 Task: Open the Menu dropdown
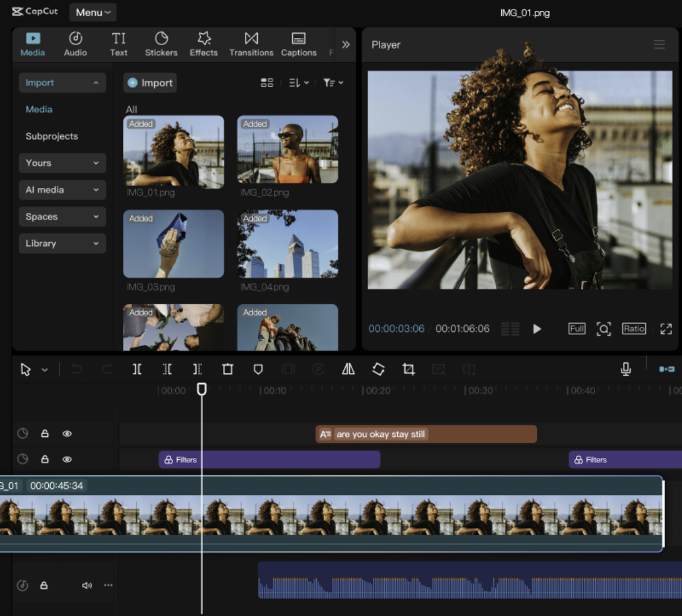93,12
